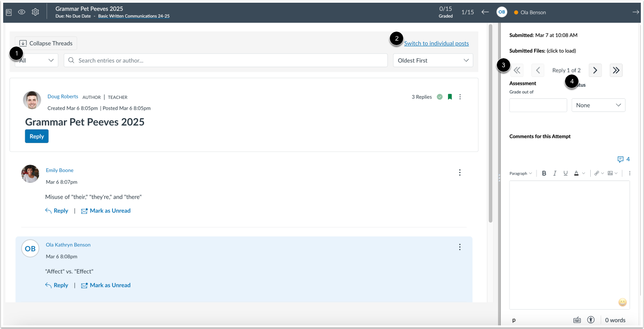This screenshot has height=329, width=644.
Task: Click Submitted Files click to load text
Action: tap(542, 51)
